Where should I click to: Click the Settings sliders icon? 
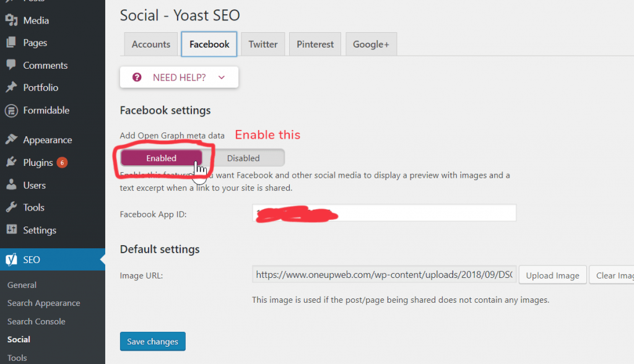coord(11,230)
